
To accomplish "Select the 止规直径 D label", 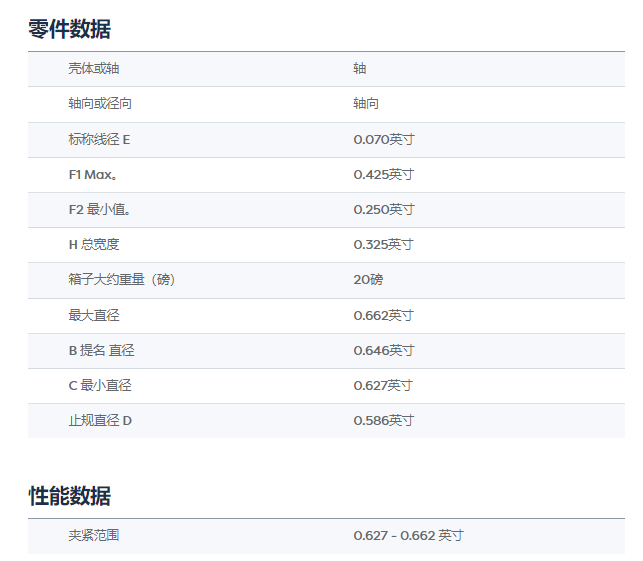I will (100, 420).
